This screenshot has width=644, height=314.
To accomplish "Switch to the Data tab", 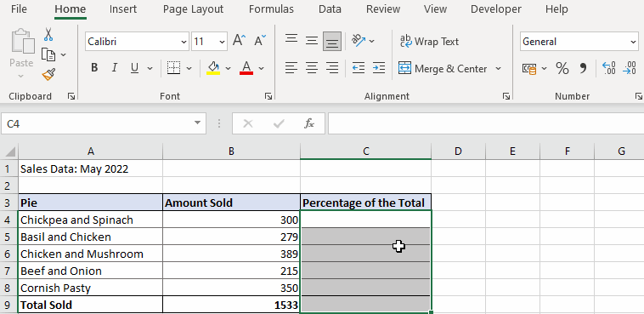I will click(330, 9).
